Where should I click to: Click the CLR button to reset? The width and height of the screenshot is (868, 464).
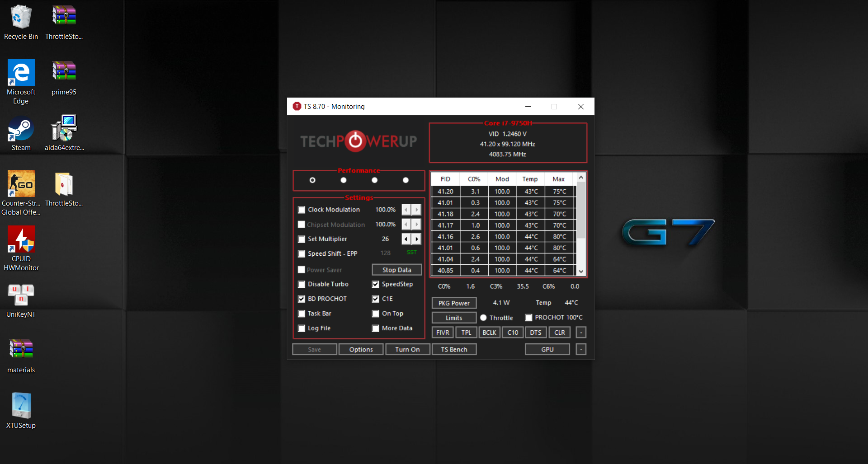(560, 333)
